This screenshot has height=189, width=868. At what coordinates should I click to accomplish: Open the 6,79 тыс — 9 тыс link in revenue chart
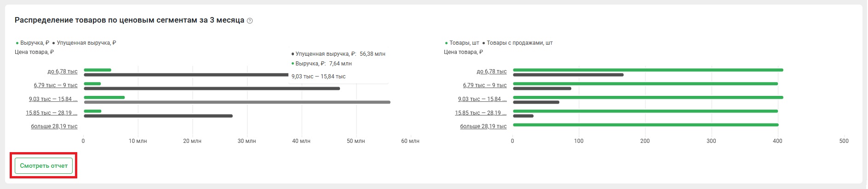(x=56, y=86)
